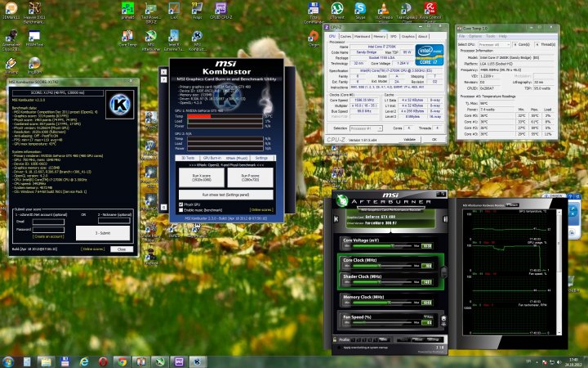Click the hardware monitor's vertical scrollbar

560,272
